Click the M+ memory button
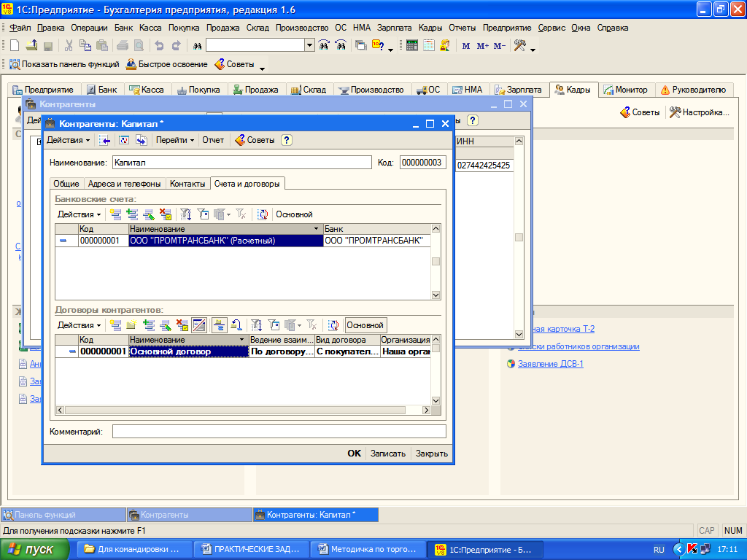Image resolution: width=747 pixels, height=560 pixels. coord(483,46)
